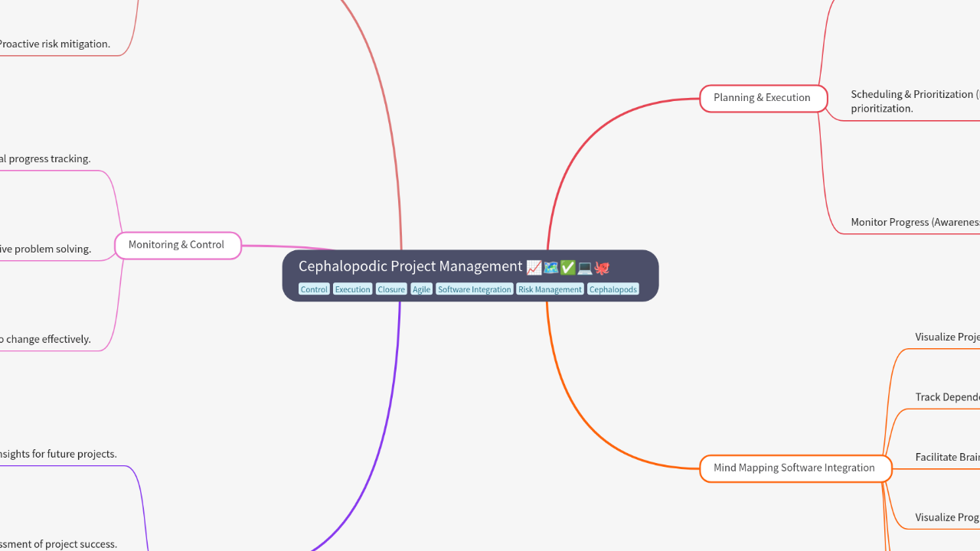Click the green checkmark emoji in the title
The height and width of the screenshot is (551, 980).
568,267
